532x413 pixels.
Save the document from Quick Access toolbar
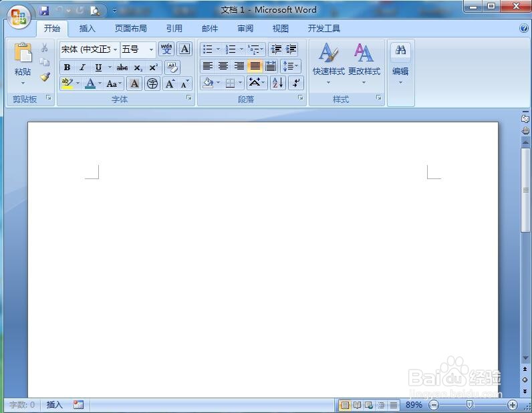pos(45,11)
